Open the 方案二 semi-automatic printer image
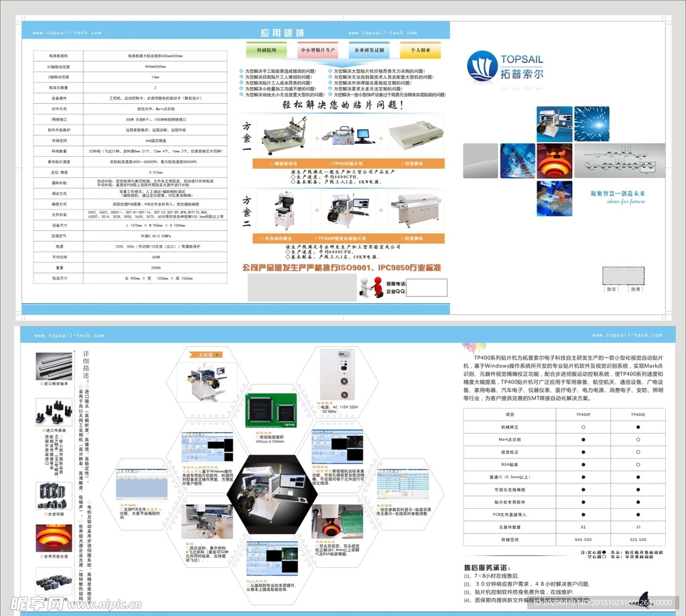Screen dimensions: 686x616 point(283,211)
